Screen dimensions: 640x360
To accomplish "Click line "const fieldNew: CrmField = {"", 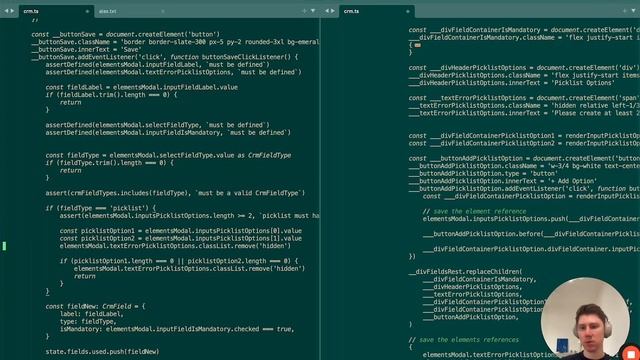I will [95, 306].
